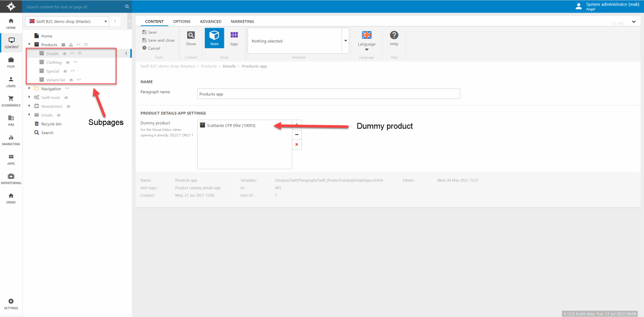Switch to App view icon
This screenshot has height=317, width=644.
(234, 36)
